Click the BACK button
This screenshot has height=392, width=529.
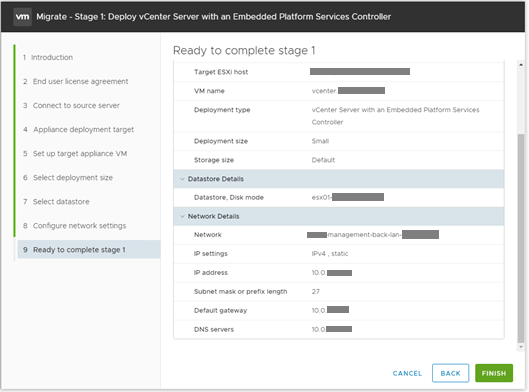450,373
